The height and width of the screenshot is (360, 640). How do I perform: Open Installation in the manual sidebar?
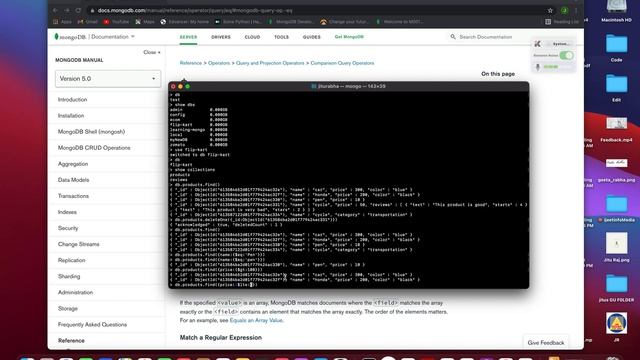(x=71, y=116)
